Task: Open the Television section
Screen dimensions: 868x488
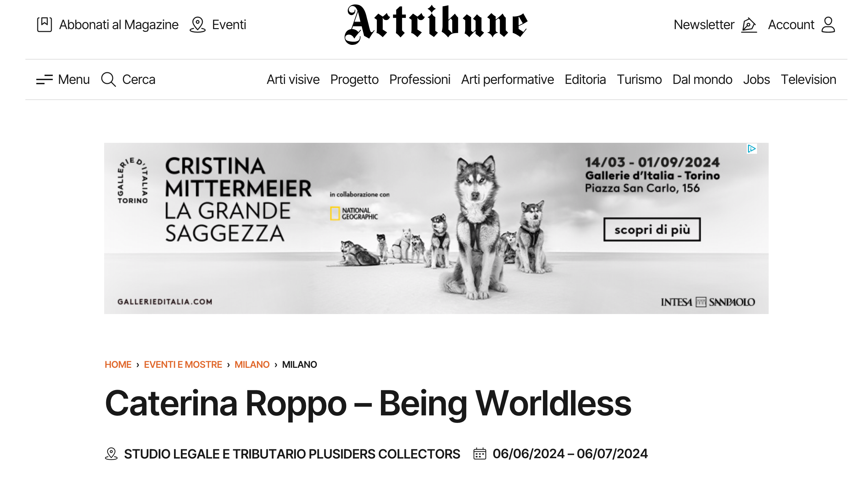Action: (x=808, y=79)
